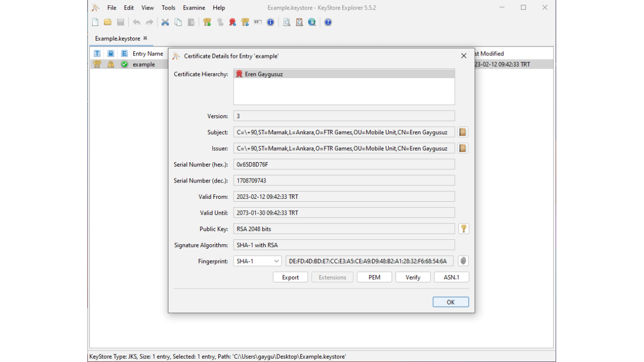
Task: Click the Public Key field RSA 2048 bits
Action: coord(344,229)
